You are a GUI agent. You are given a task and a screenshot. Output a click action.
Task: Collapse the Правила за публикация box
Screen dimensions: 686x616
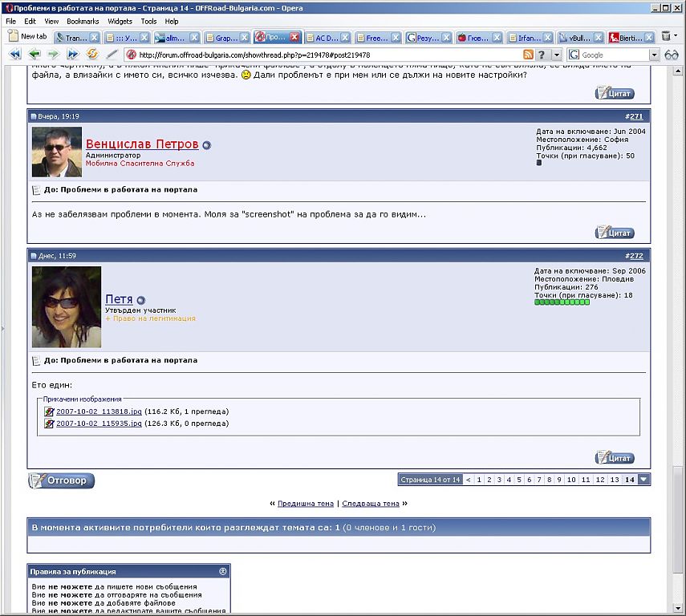pos(222,571)
